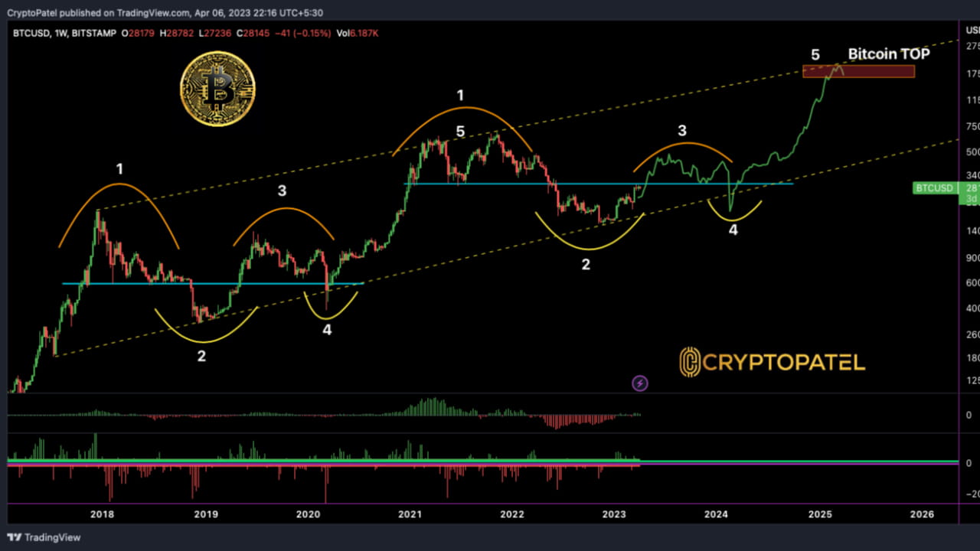Click the 2025 label on the time axis
The height and width of the screenshot is (551, 980).
click(819, 514)
